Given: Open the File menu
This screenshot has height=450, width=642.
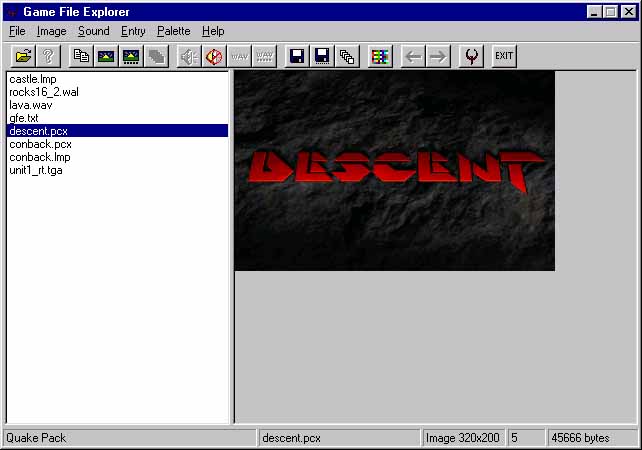Looking at the screenshot, I should 17,31.
